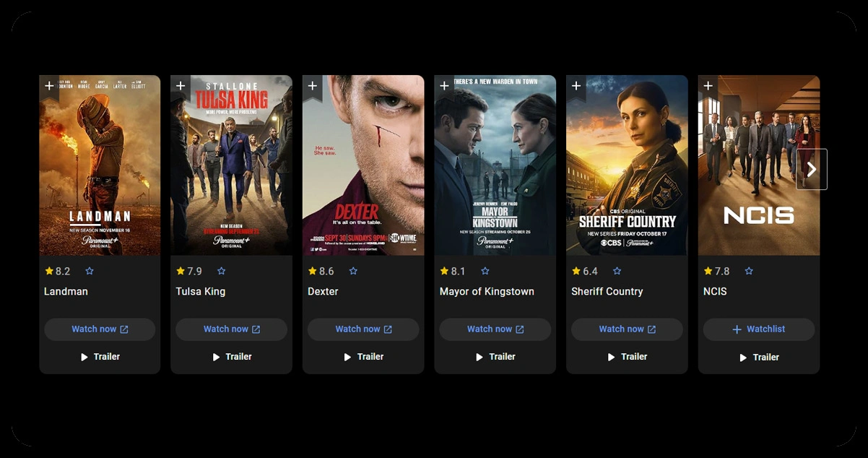Viewport: 868px width, 458px height.
Task: Add NCIS with the Watchlist button
Action: (x=759, y=329)
